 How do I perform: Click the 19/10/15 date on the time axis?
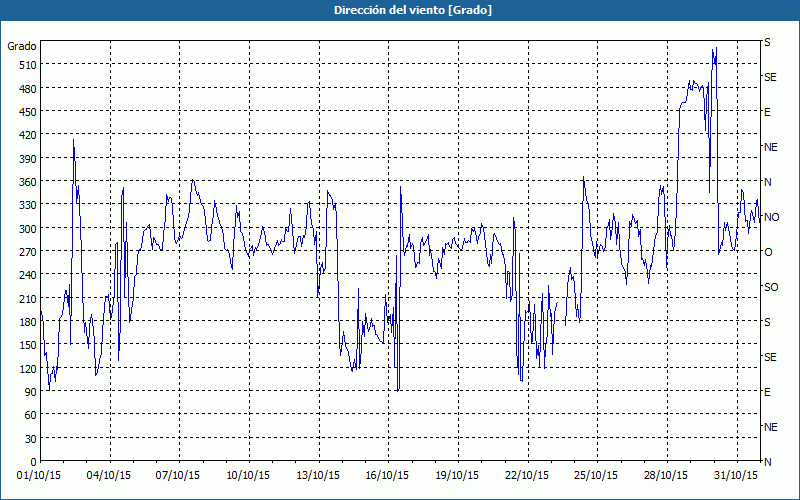[x=457, y=476]
